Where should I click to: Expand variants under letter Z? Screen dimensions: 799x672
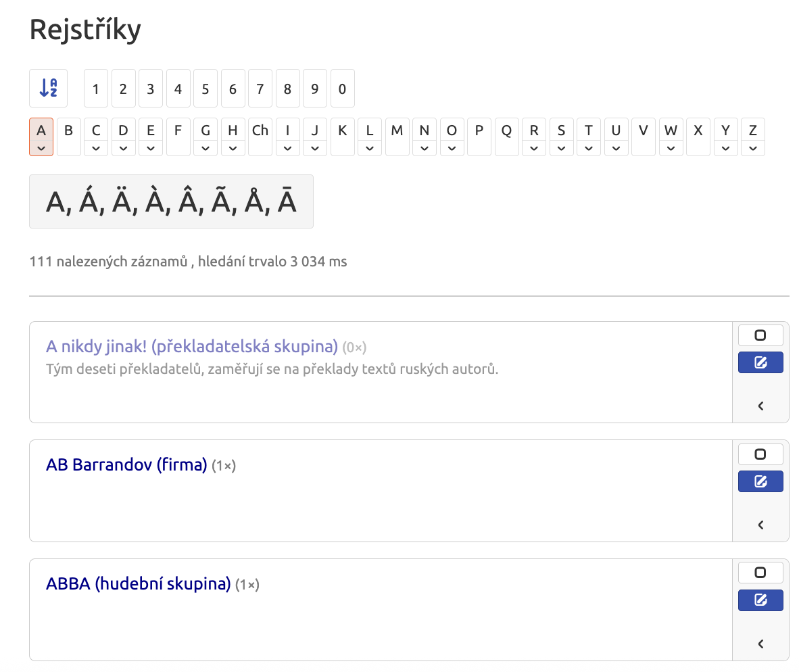pos(752,148)
